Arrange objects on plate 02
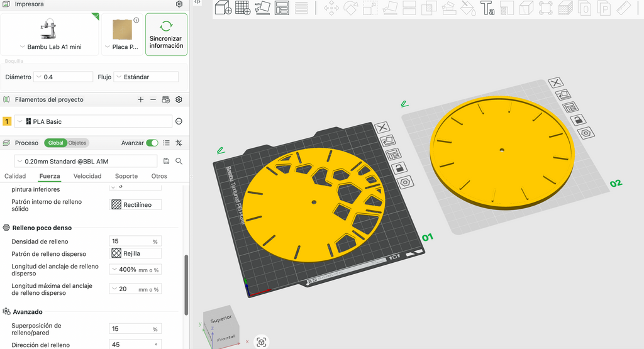 [570, 108]
